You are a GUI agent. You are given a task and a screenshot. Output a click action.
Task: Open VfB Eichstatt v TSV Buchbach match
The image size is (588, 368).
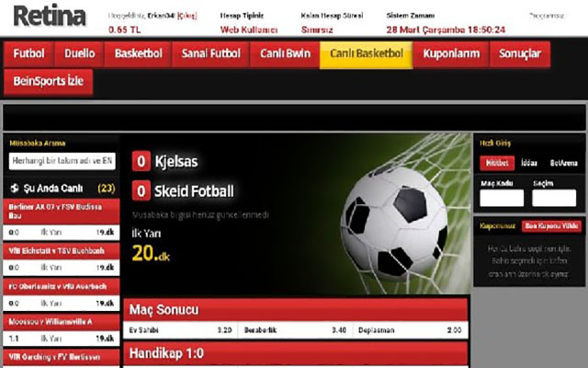[x=62, y=251]
